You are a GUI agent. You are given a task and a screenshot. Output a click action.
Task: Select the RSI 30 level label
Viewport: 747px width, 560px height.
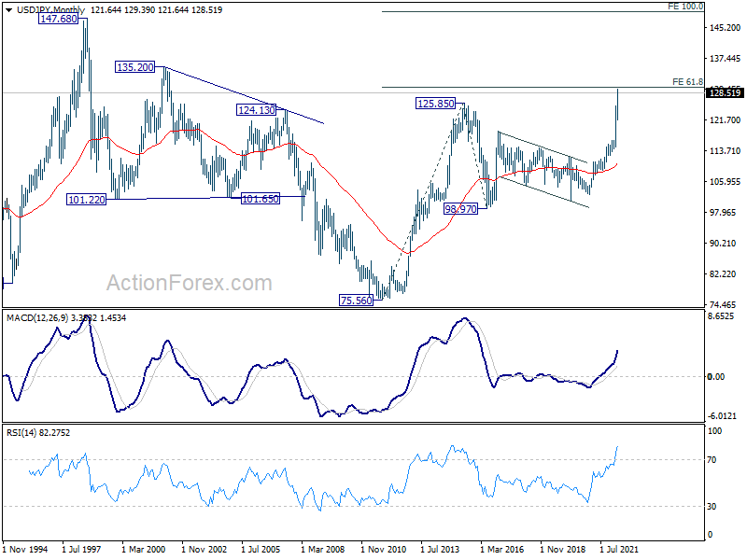[x=712, y=507]
